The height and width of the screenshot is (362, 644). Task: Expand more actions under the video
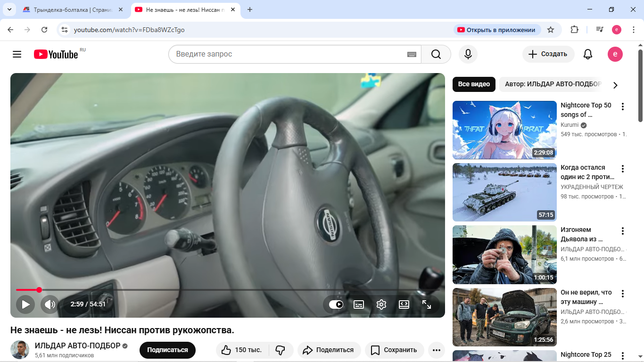[436, 350]
